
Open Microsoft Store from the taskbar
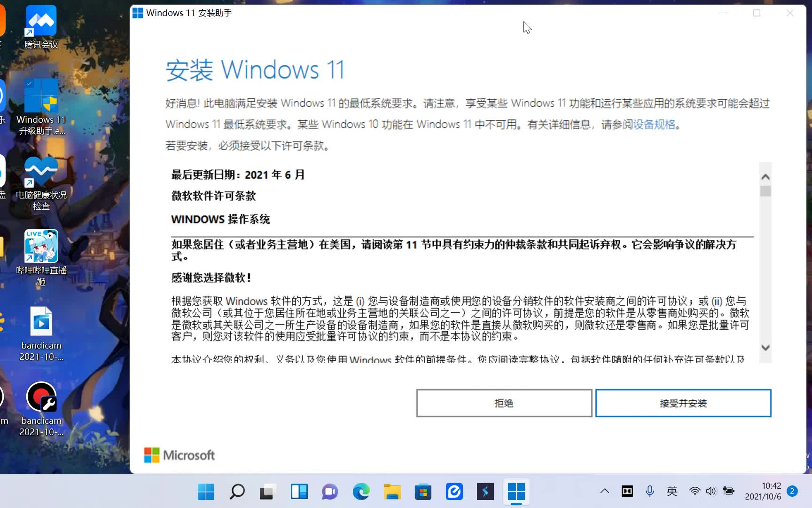click(x=423, y=492)
